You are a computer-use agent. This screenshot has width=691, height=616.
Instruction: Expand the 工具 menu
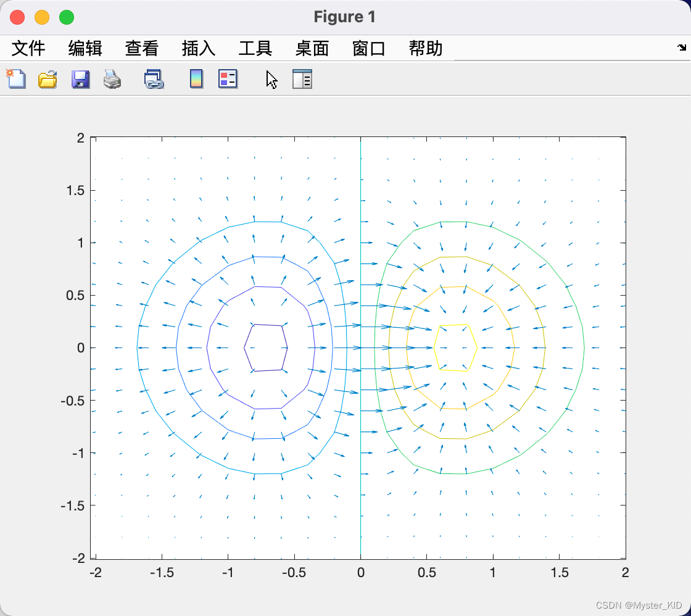(x=255, y=48)
